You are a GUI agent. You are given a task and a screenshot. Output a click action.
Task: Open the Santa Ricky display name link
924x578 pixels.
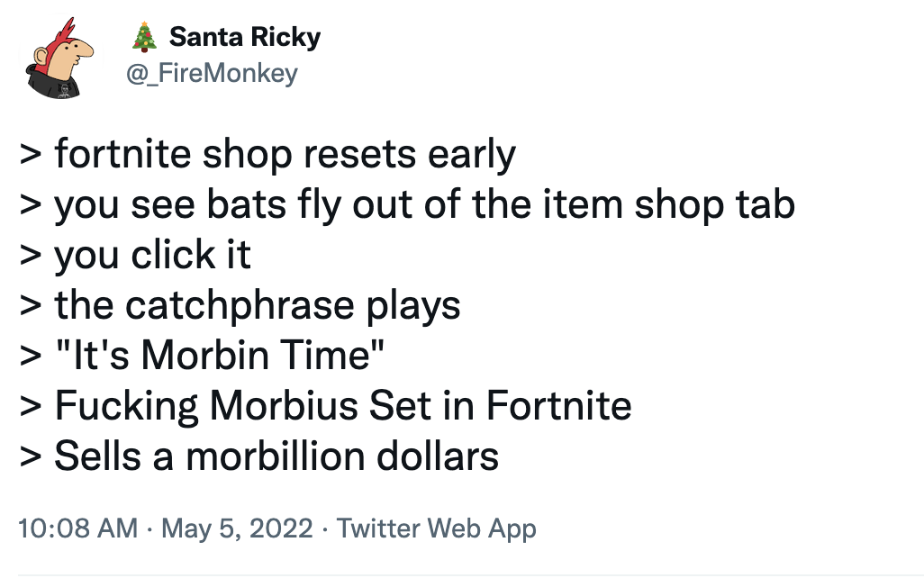click(x=244, y=37)
